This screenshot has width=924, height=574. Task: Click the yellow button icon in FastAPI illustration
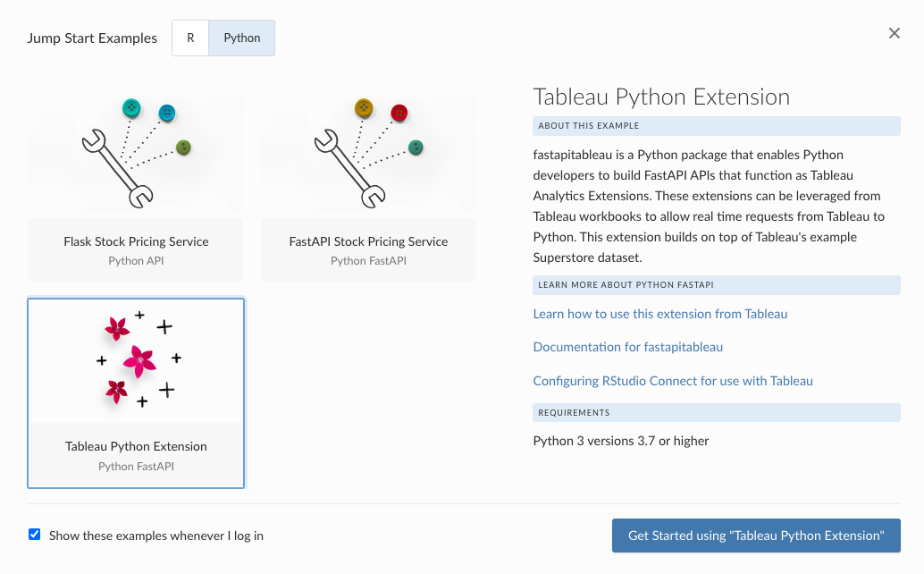coord(363,108)
